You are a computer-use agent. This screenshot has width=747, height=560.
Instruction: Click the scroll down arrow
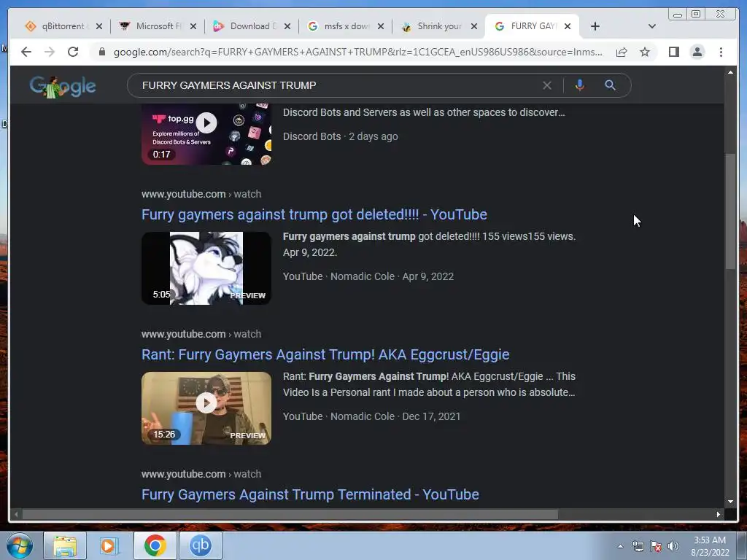(x=730, y=502)
